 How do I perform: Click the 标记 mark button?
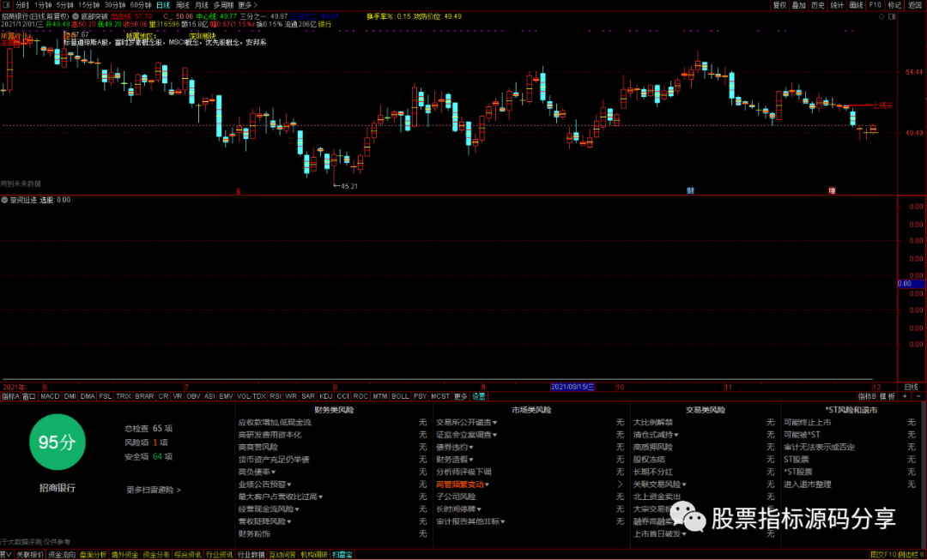click(894, 5)
